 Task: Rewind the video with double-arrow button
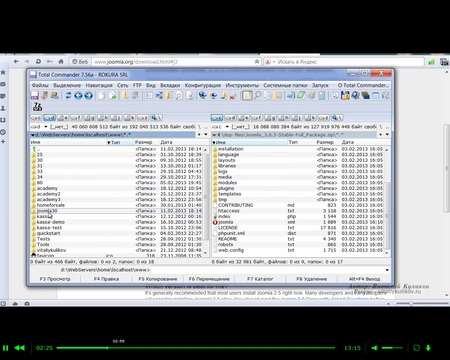(20, 348)
